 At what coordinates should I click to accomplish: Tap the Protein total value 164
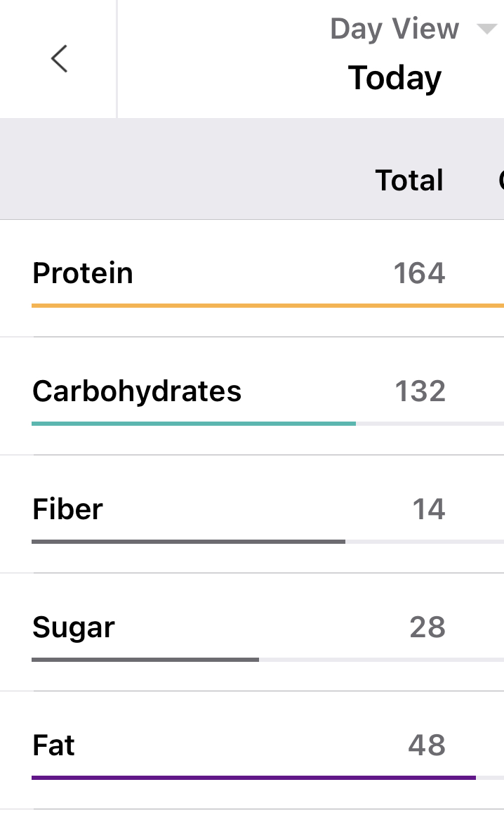419,273
